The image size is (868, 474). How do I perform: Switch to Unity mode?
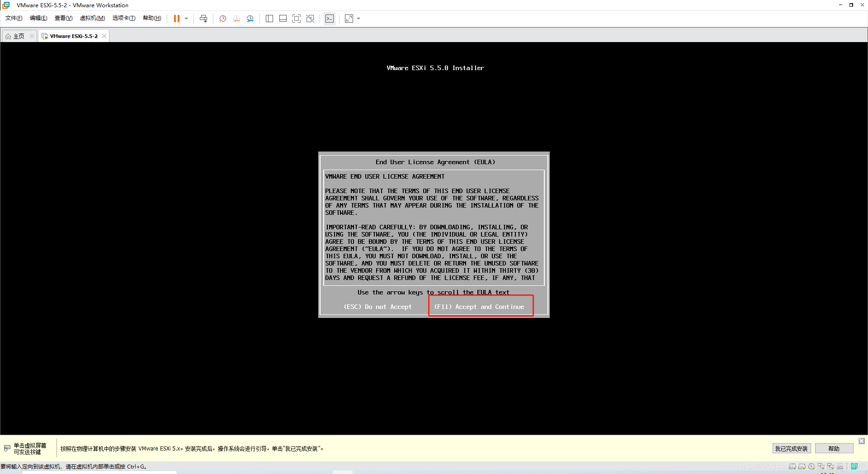[x=310, y=19]
